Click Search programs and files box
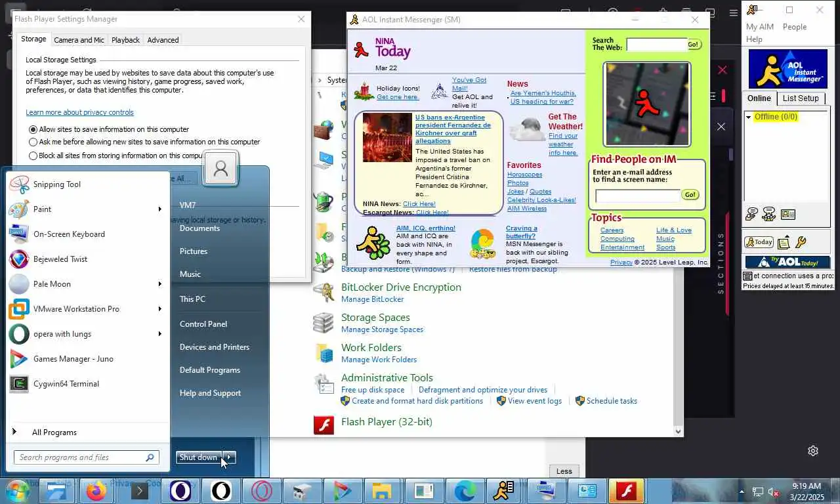The width and height of the screenshot is (840, 504). [x=87, y=457]
